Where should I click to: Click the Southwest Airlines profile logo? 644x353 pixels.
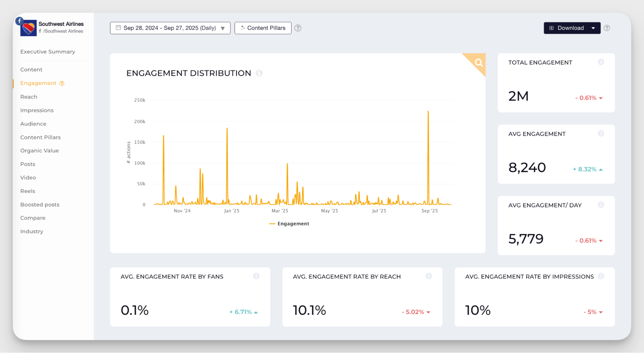pos(28,28)
